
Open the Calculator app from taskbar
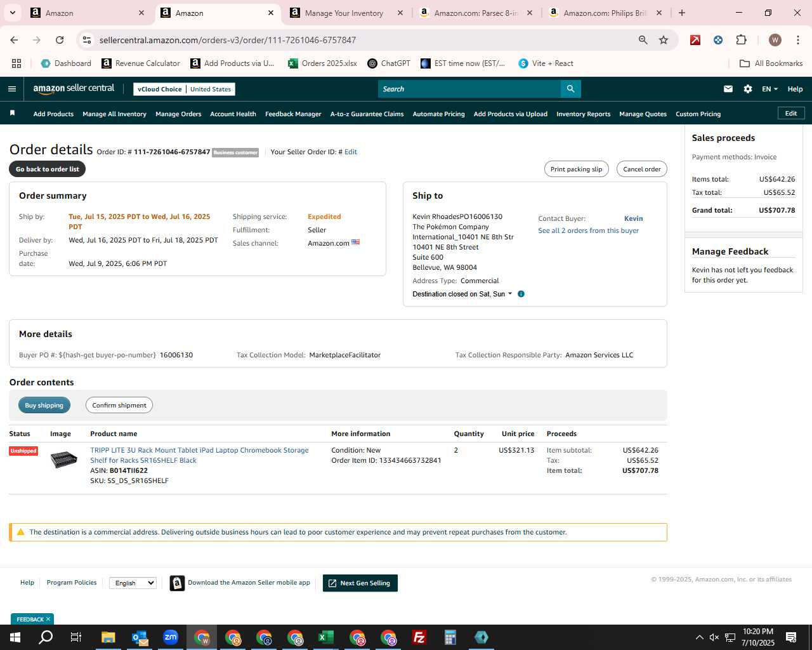(450, 637)
